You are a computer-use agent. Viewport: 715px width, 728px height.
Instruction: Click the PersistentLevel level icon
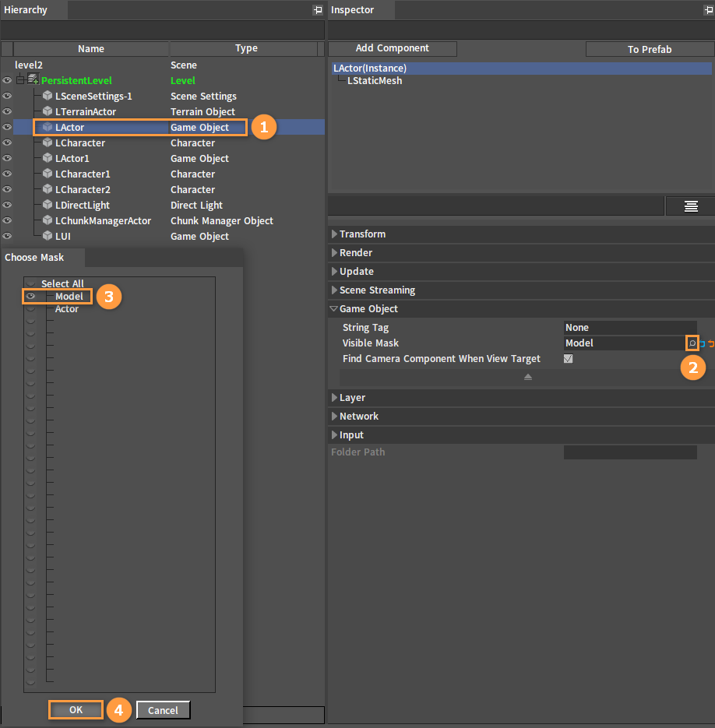point(33,80)
